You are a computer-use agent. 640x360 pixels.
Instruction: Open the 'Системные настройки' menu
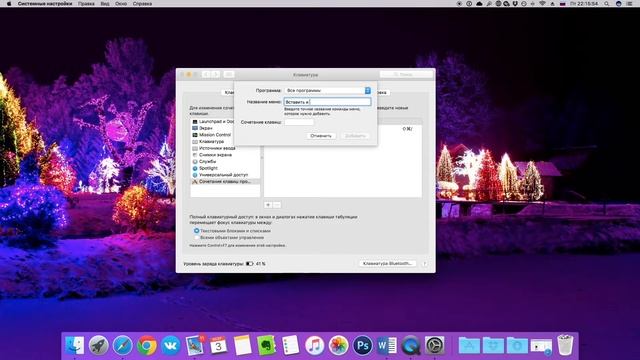[44, 4]
